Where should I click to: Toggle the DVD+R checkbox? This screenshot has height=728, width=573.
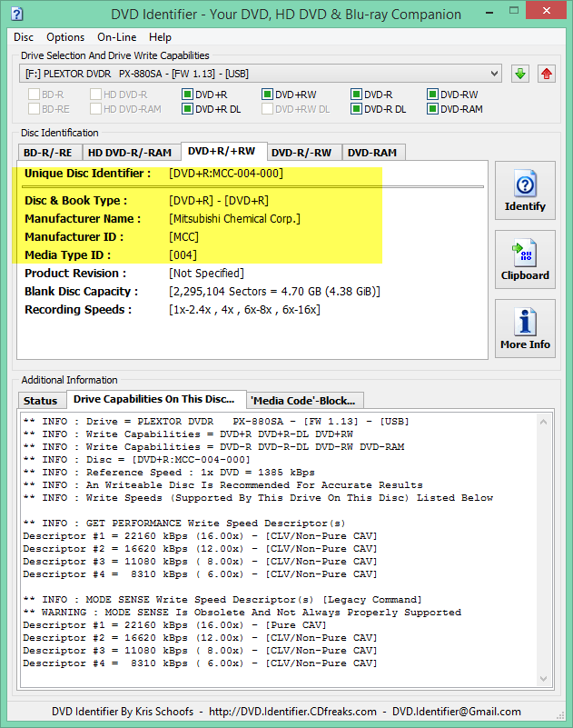pyautogui.click(x=187, y=95)
